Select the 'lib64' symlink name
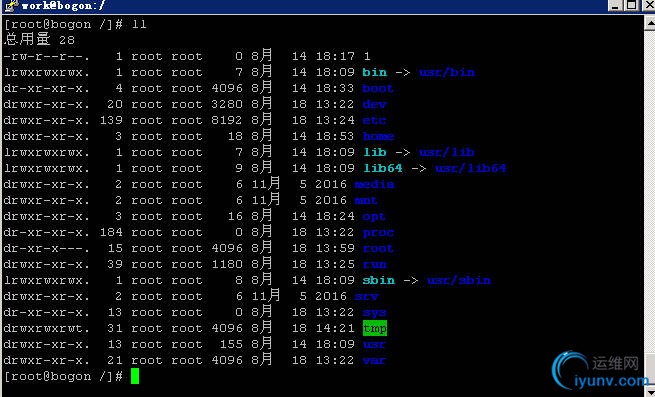This screenshot has width=655, height=397. tap(383, 168)
